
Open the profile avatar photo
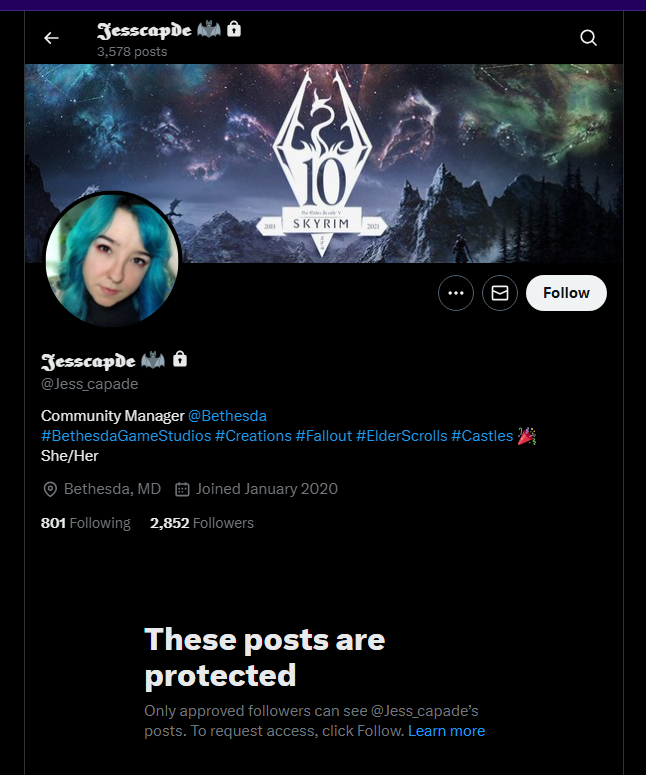click(112, 260)
